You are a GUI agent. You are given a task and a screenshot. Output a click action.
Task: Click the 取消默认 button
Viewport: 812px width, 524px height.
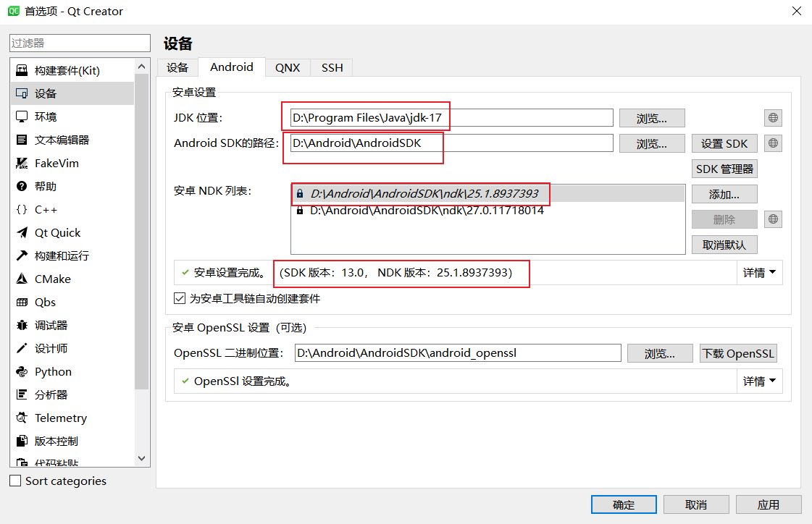coord(724,245)
